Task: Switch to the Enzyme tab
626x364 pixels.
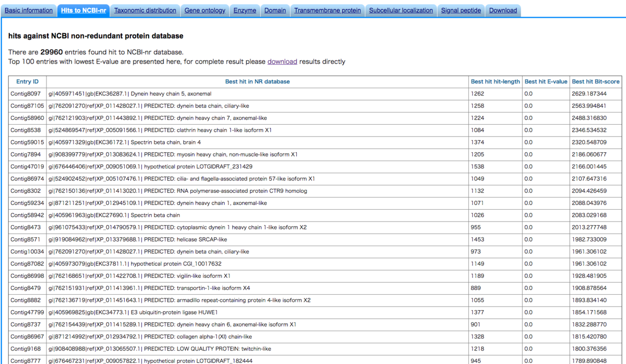Action: pos(245,10)
